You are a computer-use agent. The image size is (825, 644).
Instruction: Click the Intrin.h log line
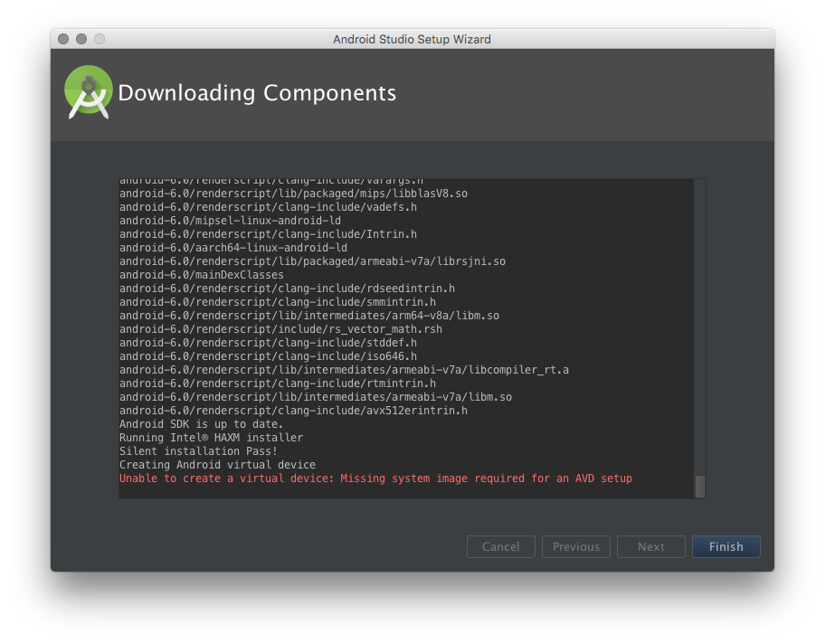pos(268,234)
